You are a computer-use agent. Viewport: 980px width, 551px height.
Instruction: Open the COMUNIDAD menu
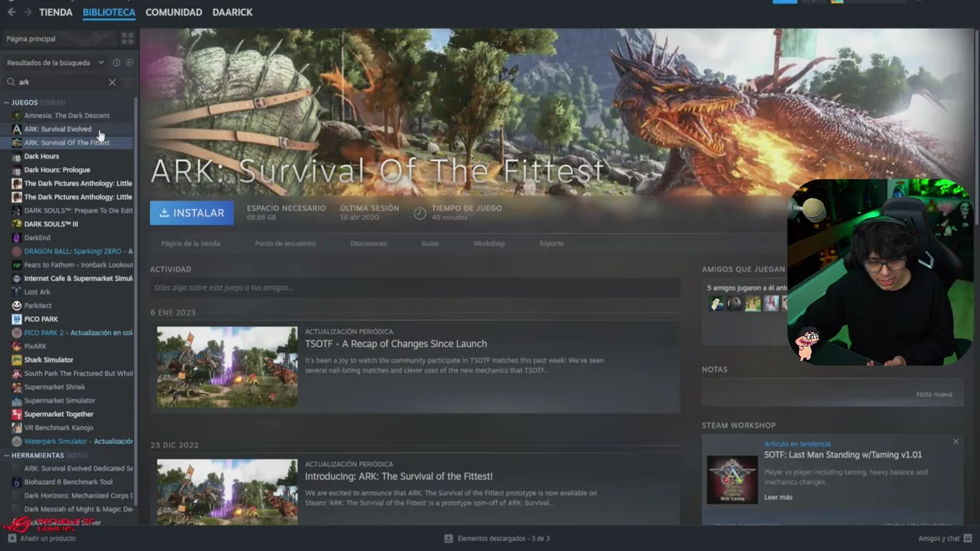click(174, 12)
